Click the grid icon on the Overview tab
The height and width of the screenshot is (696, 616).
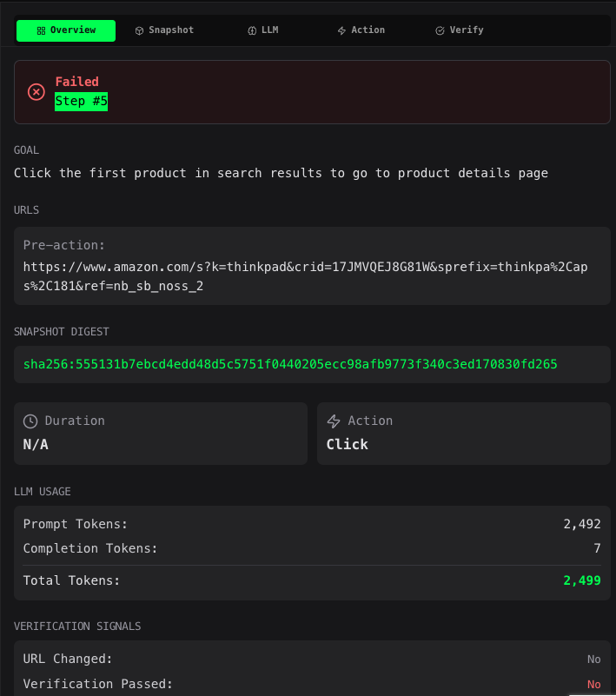point(41,30)
